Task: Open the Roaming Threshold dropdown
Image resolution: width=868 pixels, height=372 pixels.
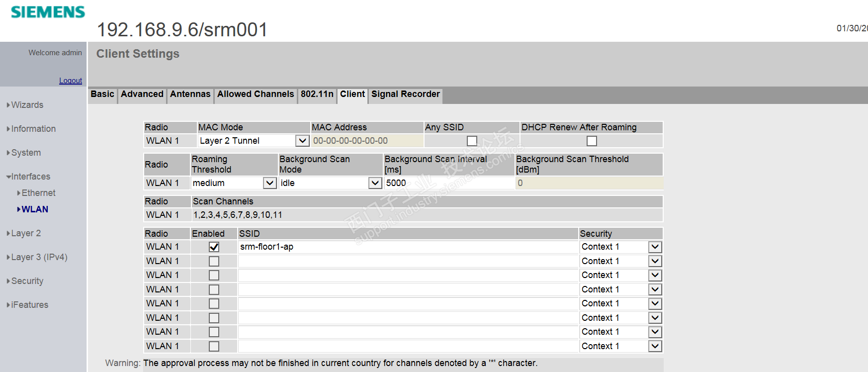Action: pos(269,183)
